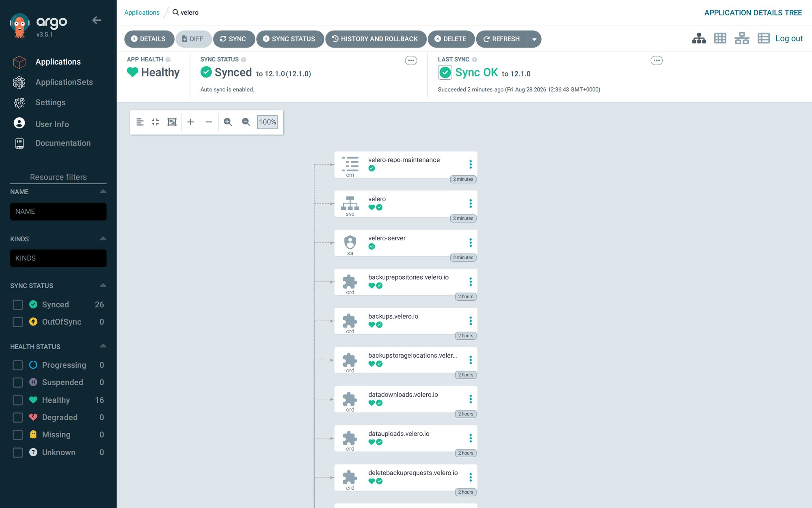Select the backups.velero.io node name
812x508 pixels.
tap(393, 317)
